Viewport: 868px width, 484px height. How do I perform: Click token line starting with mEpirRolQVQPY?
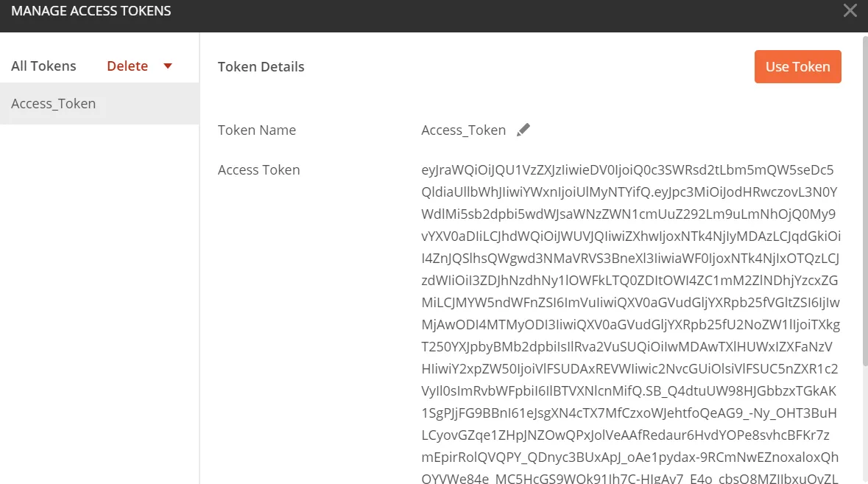point(630,457)
